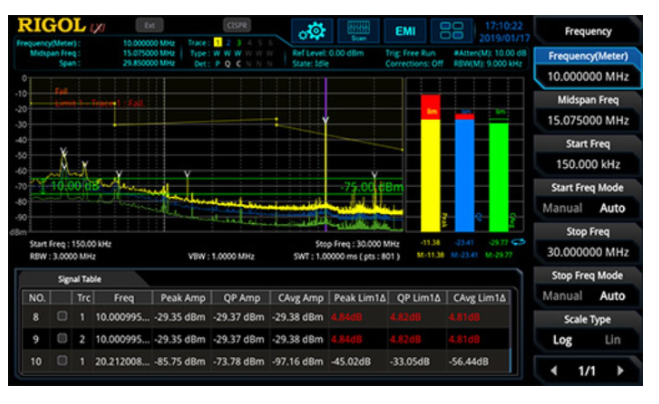
Task: Click the Freq column header
Action: point(124,298)
